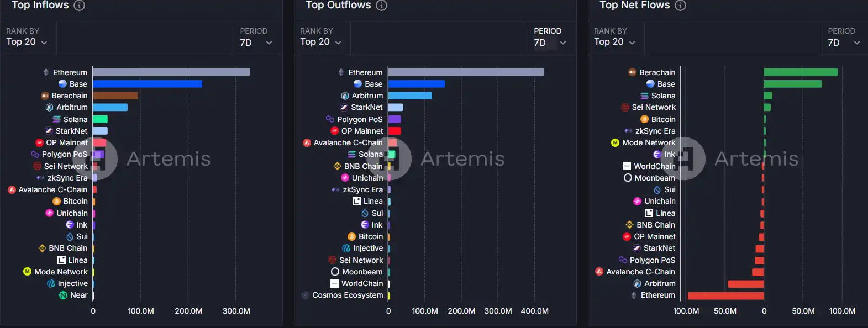Open the Period dropdown in Top Outflows
Screen dimensions: 868x328
tap(550, 43)
